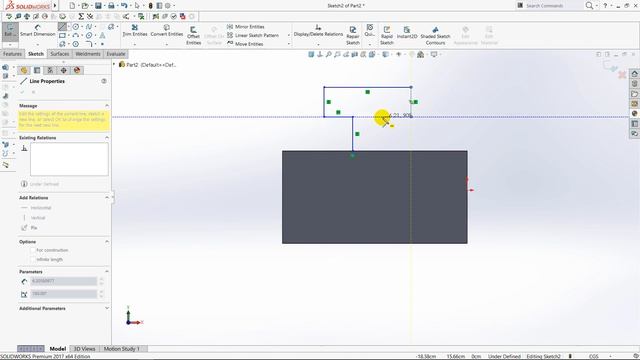Select the Sketch Fillet tool
The height and width of the screenshot is (360, 640).
tap(89, 44)
